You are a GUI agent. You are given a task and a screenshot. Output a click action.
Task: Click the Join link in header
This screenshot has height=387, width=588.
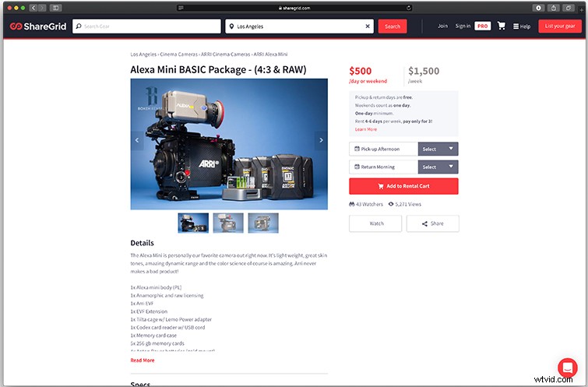[442, 26]
